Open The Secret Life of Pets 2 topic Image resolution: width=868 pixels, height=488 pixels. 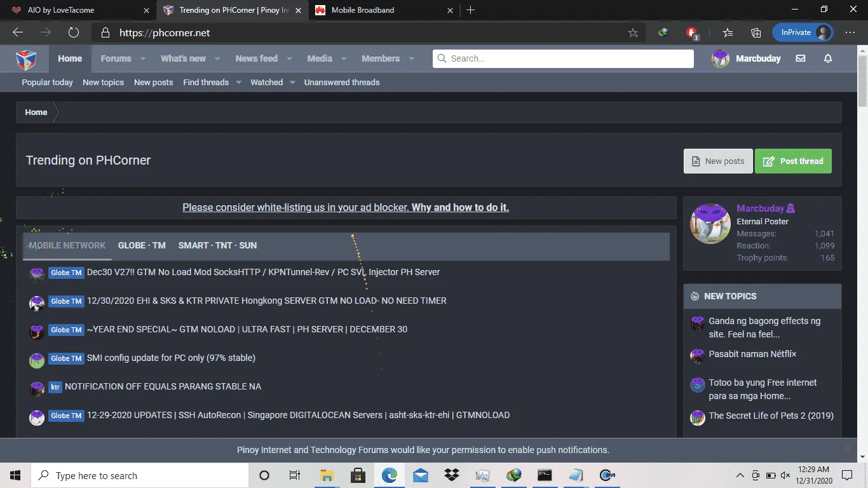pyautogui.click(x=771, y=416)
